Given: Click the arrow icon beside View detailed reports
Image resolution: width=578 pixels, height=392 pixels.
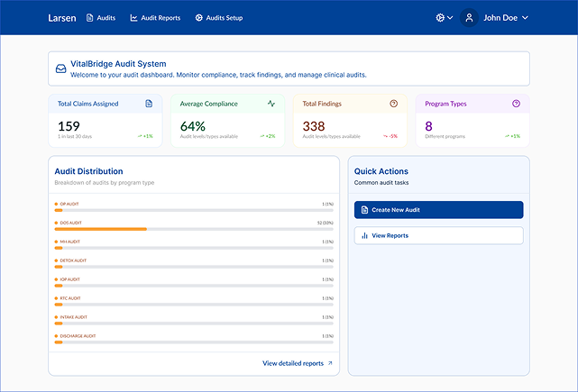Looking at the screenshot, I should (x=330, y=363).
